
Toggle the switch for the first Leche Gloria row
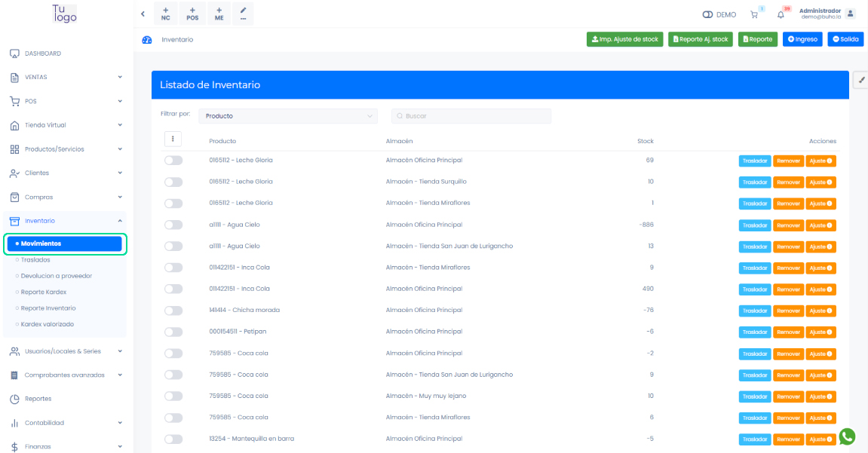173,161
